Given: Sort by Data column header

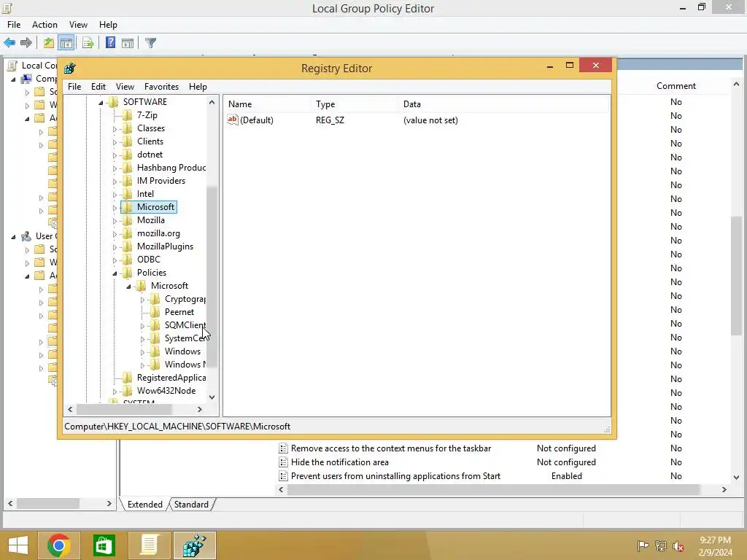Looking at the screenshot, I should (x=504, y=104).
